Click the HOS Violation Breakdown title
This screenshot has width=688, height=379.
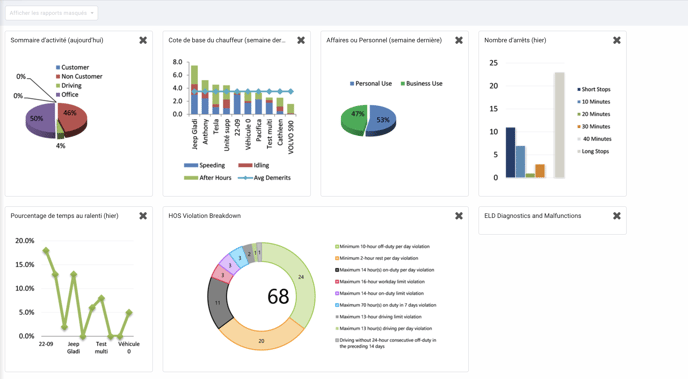(204, 216)
